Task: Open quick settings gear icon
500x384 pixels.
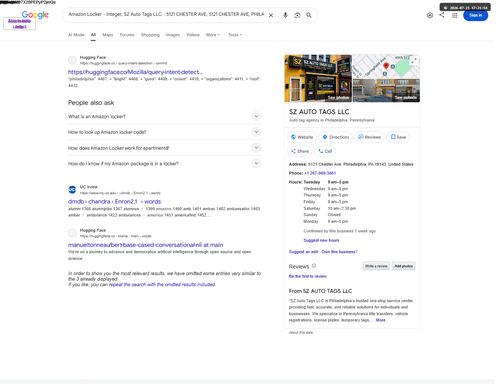Action: [430, 15]
